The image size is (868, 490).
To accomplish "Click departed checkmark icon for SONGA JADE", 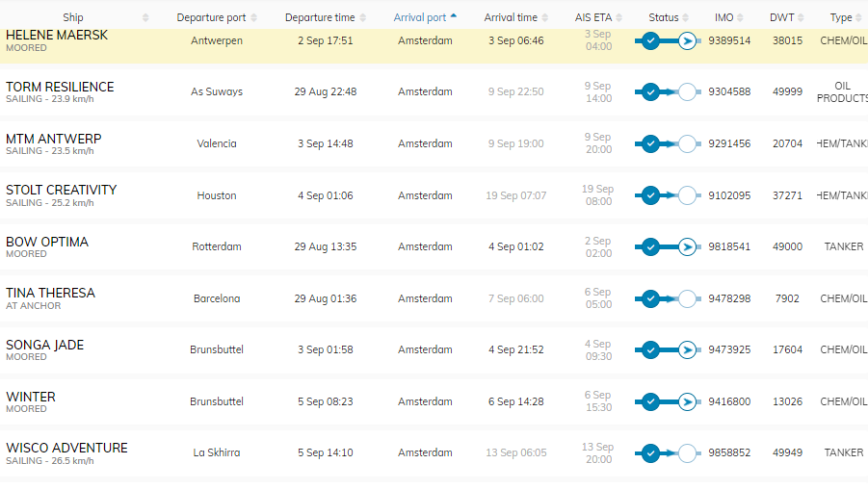I will [x=650, y=350].
